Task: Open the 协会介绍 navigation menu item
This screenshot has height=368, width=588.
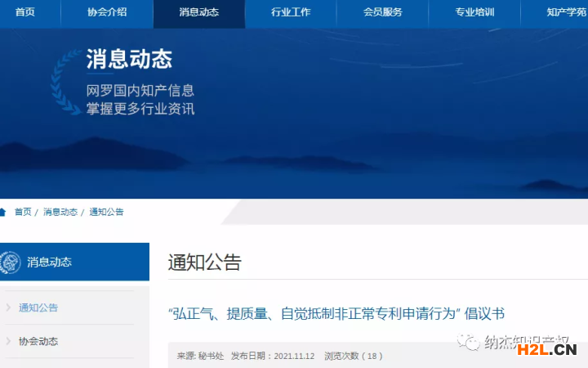Action: (x=107, y=12)
